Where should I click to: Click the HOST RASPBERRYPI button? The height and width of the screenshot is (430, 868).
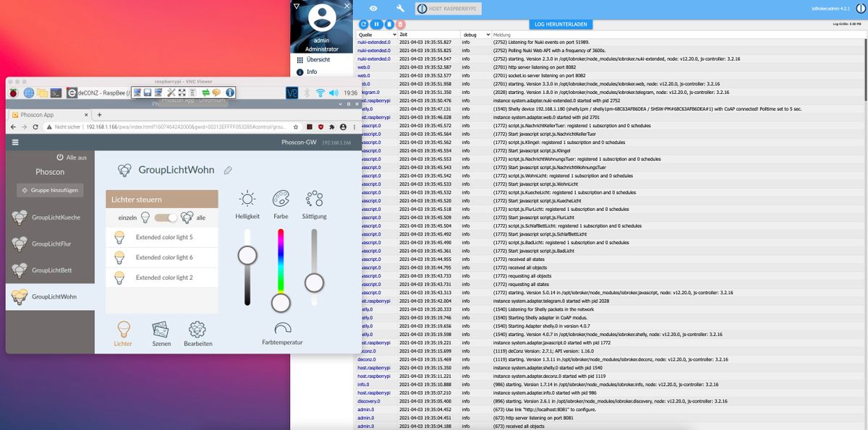point(449,9)
